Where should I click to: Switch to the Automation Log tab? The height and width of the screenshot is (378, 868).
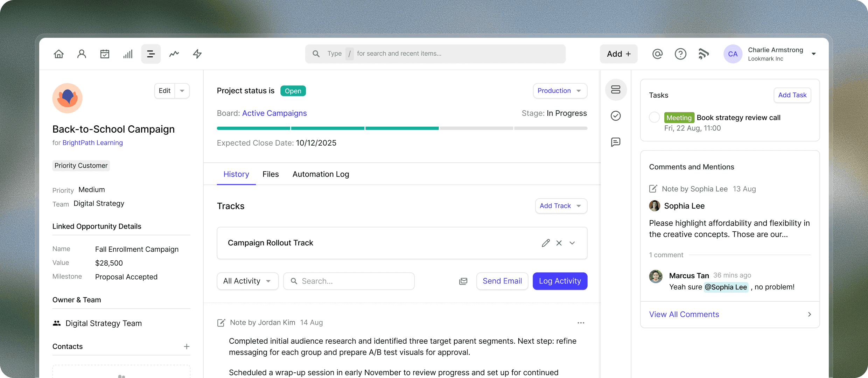pos(320,174)
